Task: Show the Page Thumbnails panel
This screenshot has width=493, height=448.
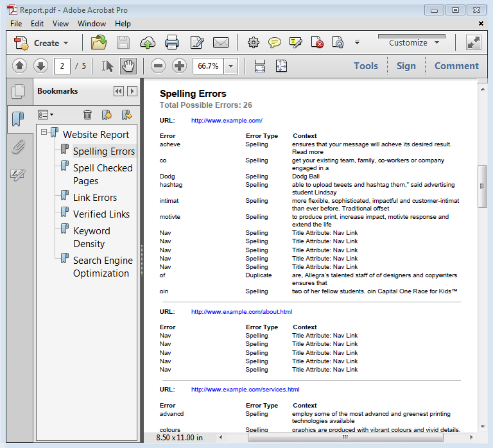Action: pos(18,92)
